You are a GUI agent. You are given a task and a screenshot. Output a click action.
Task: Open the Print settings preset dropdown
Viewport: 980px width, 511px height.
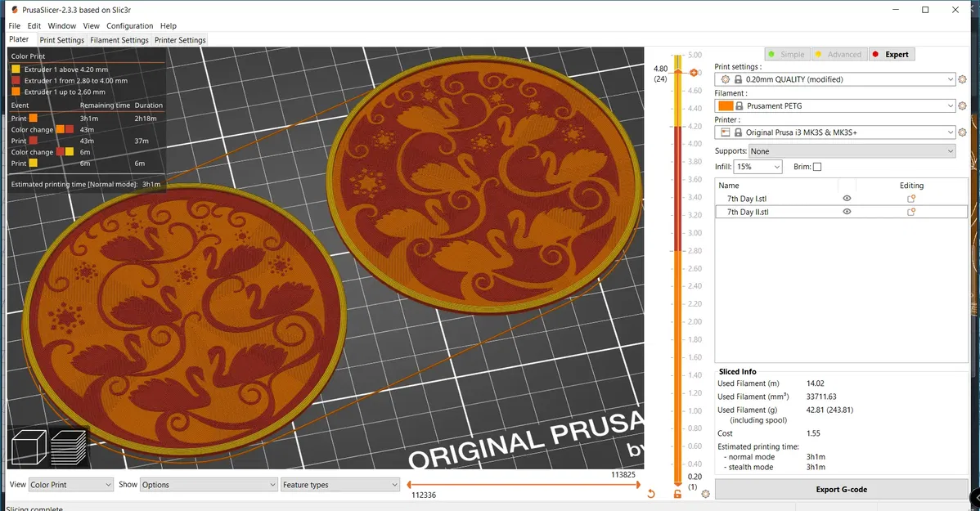(x=835, y=79)
